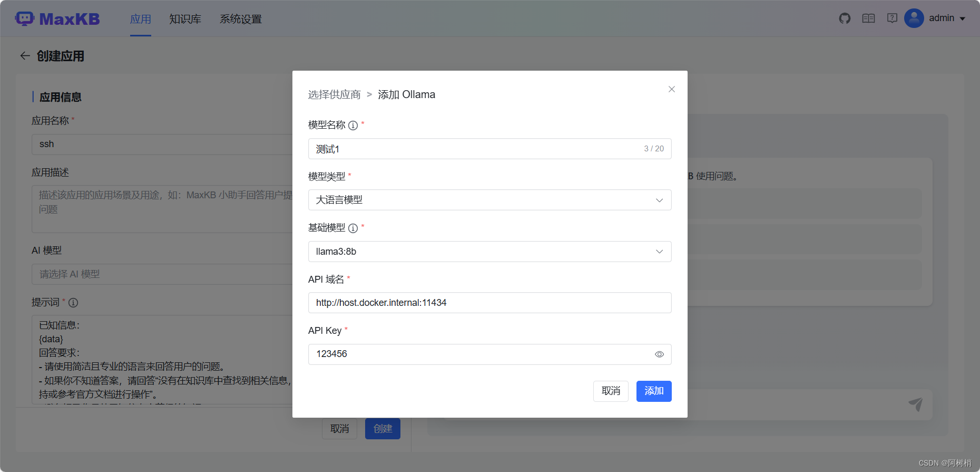Screen dimensions: 980x472
Task: Switch to the 系统设置 tab
Action: tap(241, 19)
